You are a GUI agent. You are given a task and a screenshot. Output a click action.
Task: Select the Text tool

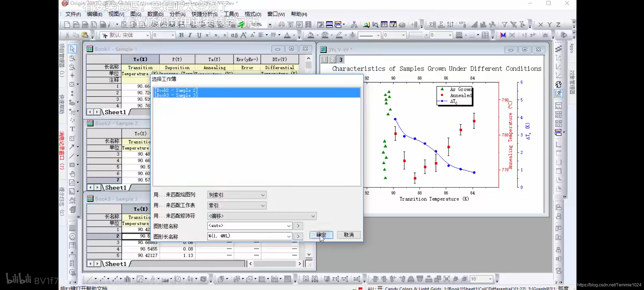tap(72, 129)
